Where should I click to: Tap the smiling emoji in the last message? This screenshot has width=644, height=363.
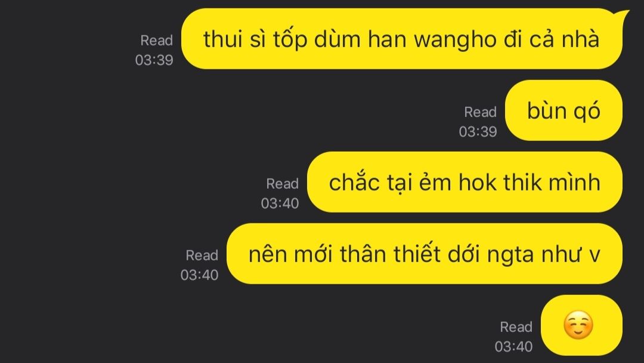tap(578, 325)
